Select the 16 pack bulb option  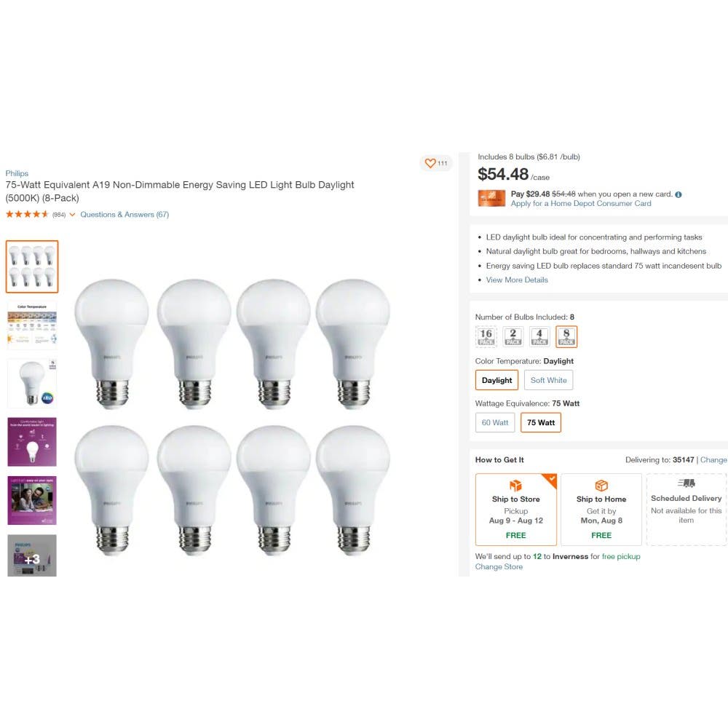tap(486, 336)
